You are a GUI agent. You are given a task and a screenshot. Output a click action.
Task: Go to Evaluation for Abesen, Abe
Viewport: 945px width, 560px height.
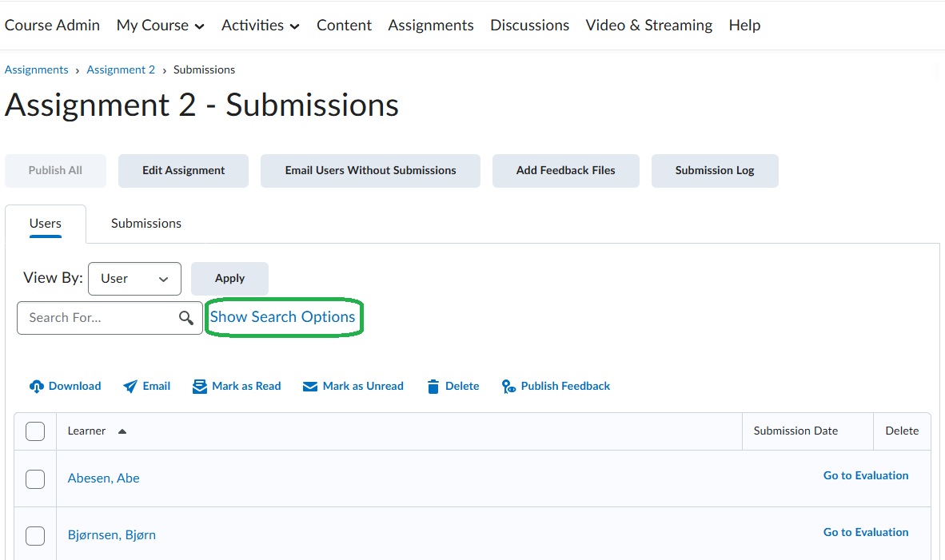(x=865, y=475)
